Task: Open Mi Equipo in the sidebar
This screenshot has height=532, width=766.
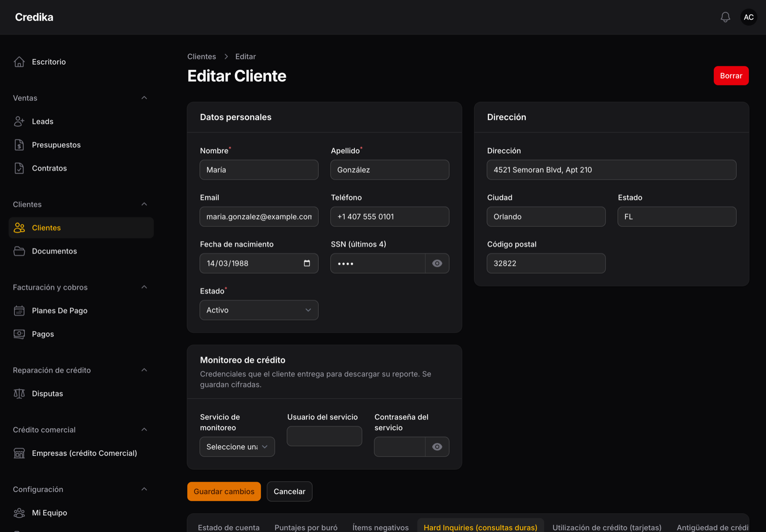Action: coord(81,513)
